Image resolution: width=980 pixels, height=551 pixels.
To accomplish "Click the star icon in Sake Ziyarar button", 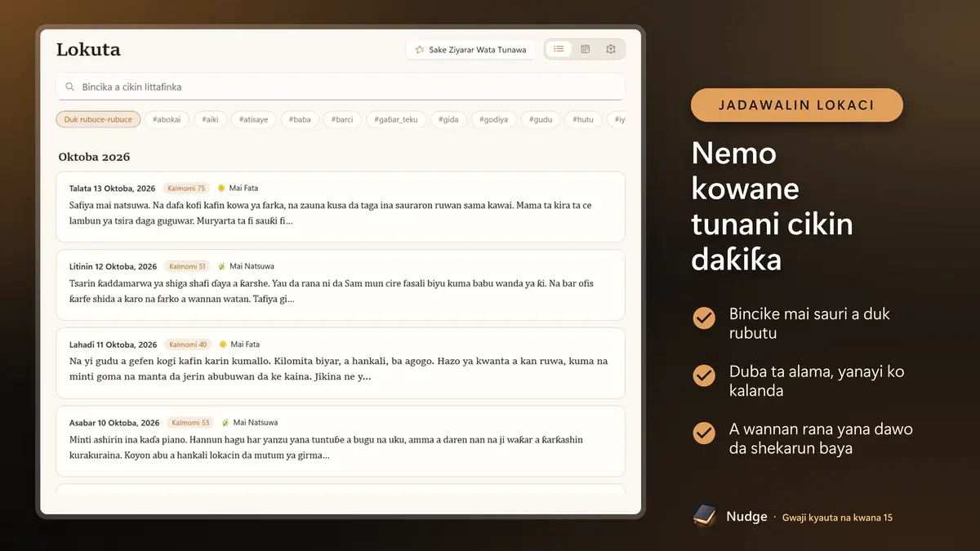I will tap(420, 50).
